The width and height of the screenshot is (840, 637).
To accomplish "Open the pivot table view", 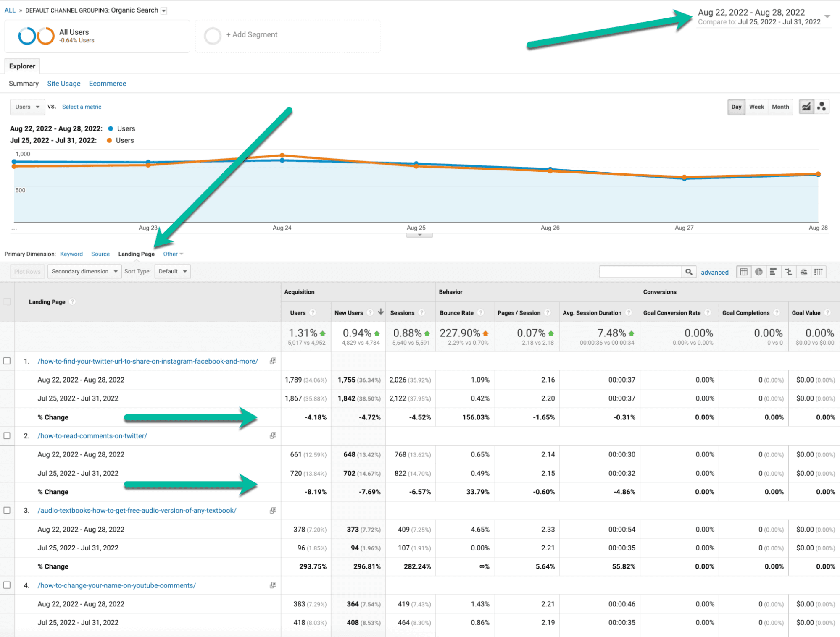I will pyautogui.click(x=818, y=272).
